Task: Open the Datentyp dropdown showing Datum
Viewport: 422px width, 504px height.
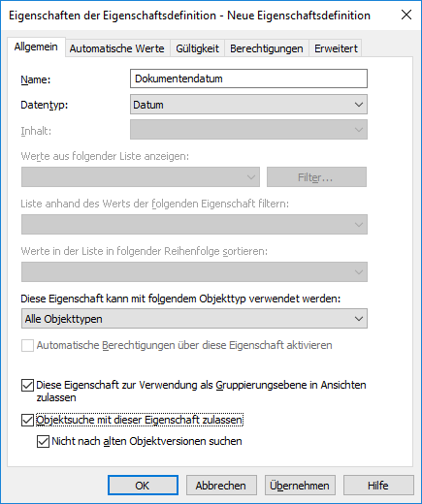Action: click(x=248, y=105)
